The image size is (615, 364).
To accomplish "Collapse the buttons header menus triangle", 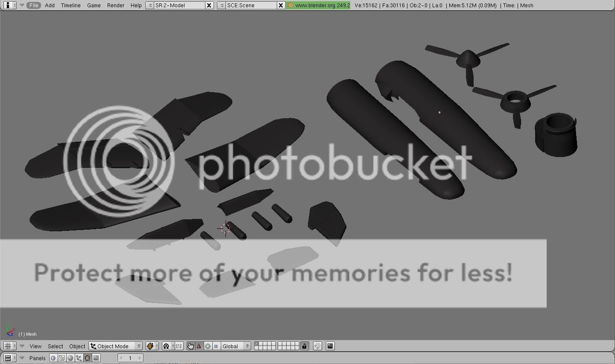I will (22, 358).
